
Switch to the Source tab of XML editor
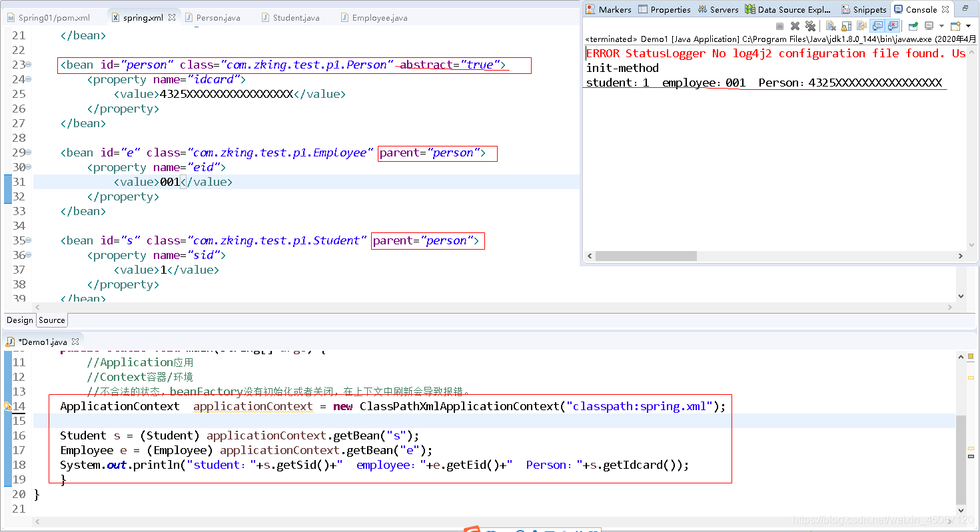[x=51, y=320]
